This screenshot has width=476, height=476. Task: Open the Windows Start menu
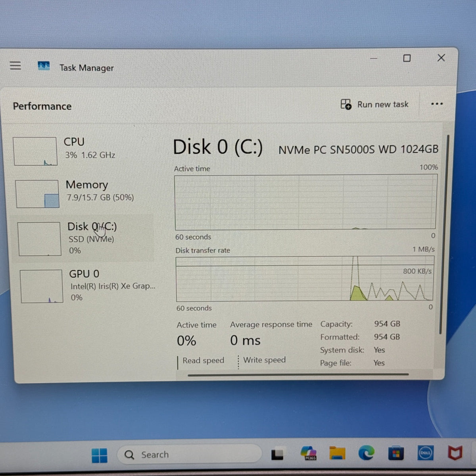point(100,455)
